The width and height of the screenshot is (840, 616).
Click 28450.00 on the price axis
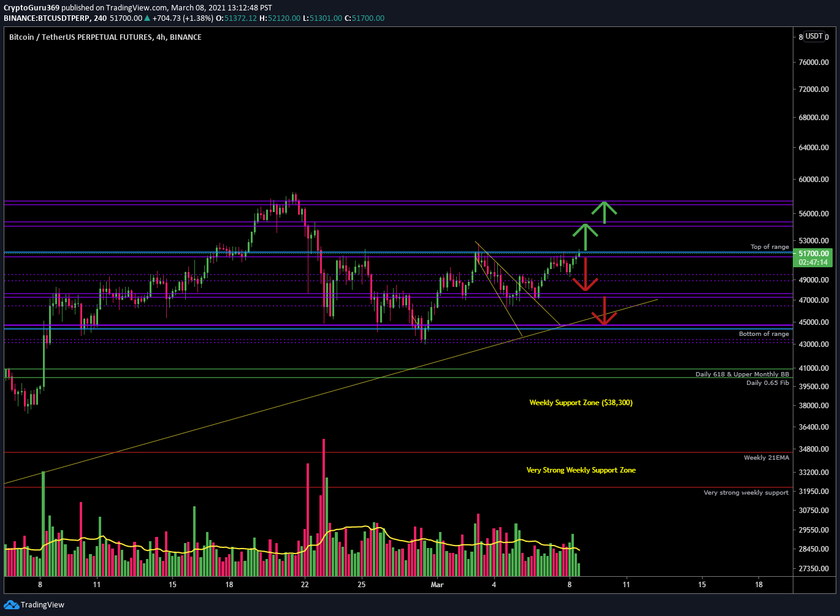[812, 549]
